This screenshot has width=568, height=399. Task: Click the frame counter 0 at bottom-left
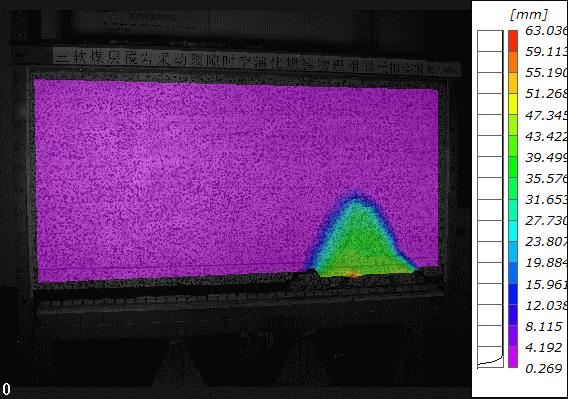pos(6,389)
